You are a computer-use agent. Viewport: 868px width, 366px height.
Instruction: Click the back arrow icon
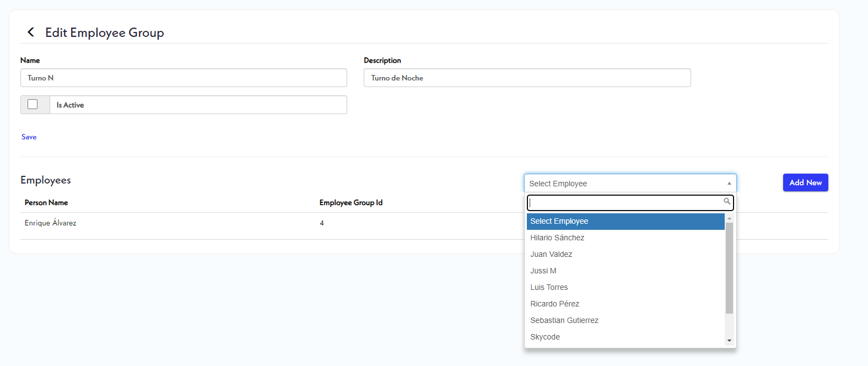(31, 33)
